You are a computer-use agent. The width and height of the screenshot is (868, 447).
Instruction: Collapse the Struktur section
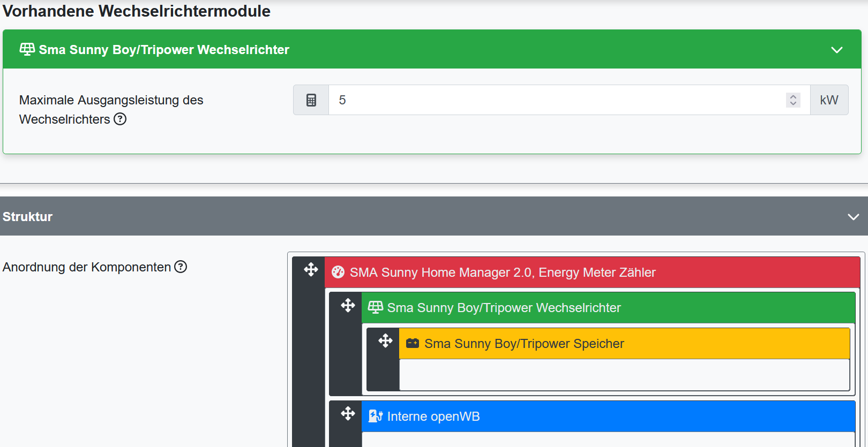[853, 217]
